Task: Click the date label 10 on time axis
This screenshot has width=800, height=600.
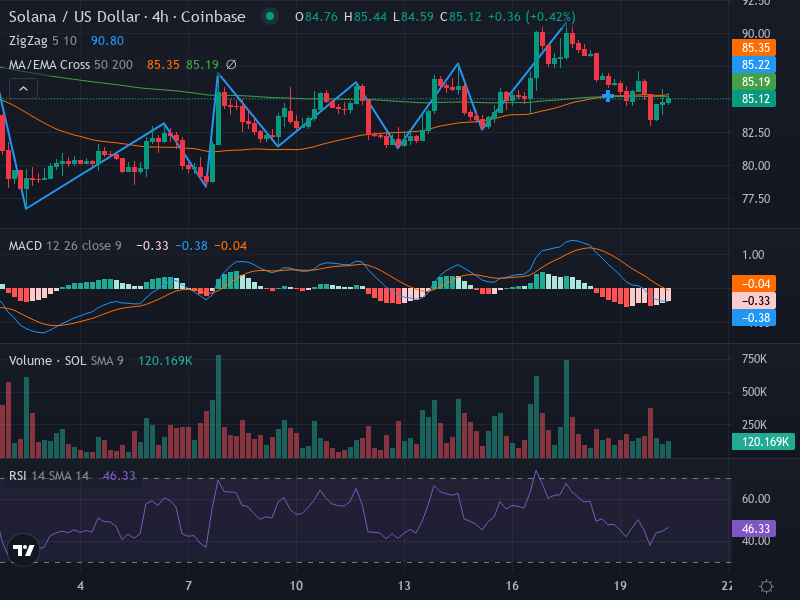Action: pyautogui.click(x=296, y=586)
